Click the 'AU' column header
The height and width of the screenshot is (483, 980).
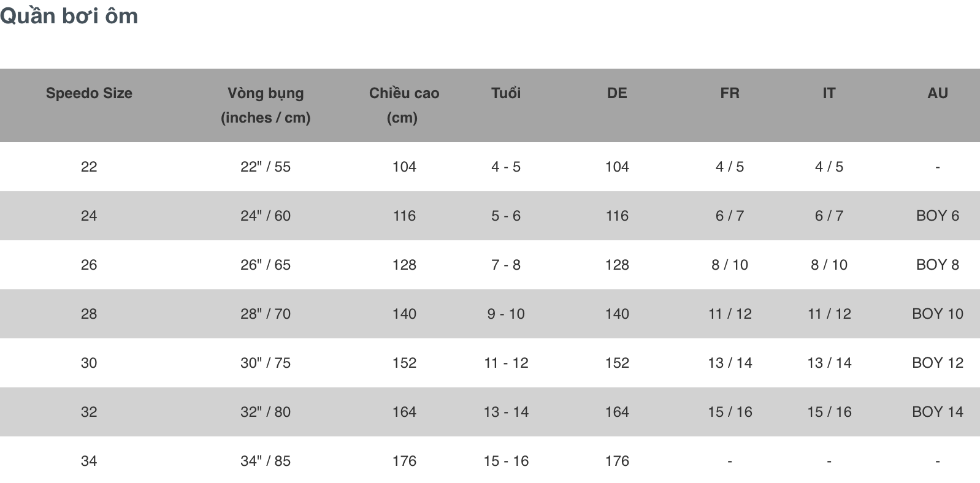938,93
